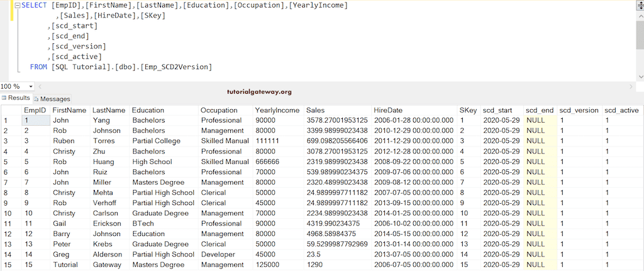This screenshot has height=271, width=644.
Task: Open the 100 % zoom dropdown
Action: click(x=31, y=87)
